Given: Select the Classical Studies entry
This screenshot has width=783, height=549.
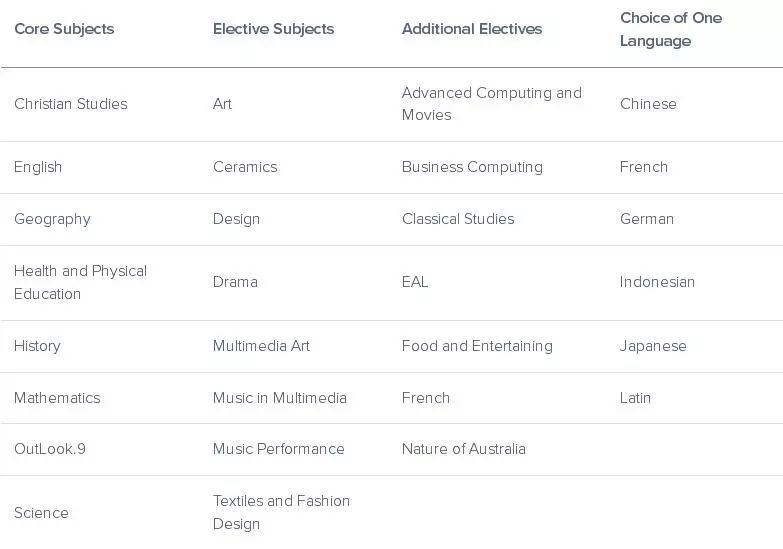Looking at the screenshot, I should coord(458,219).
